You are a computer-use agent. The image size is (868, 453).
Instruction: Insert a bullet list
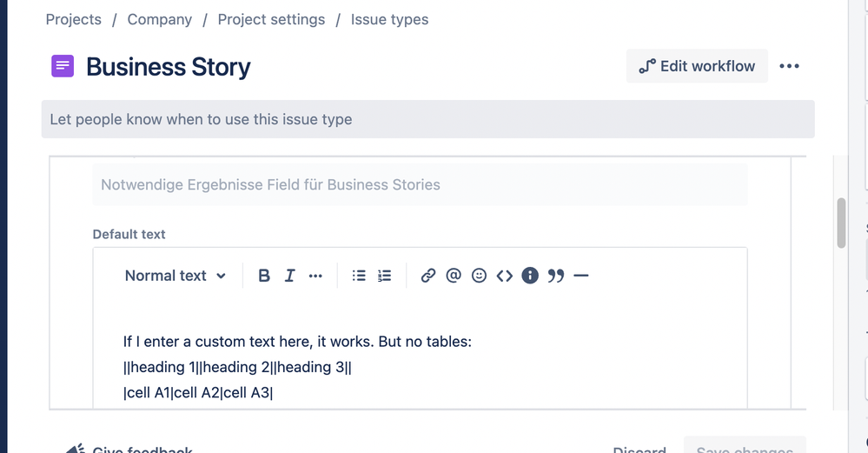359,276
